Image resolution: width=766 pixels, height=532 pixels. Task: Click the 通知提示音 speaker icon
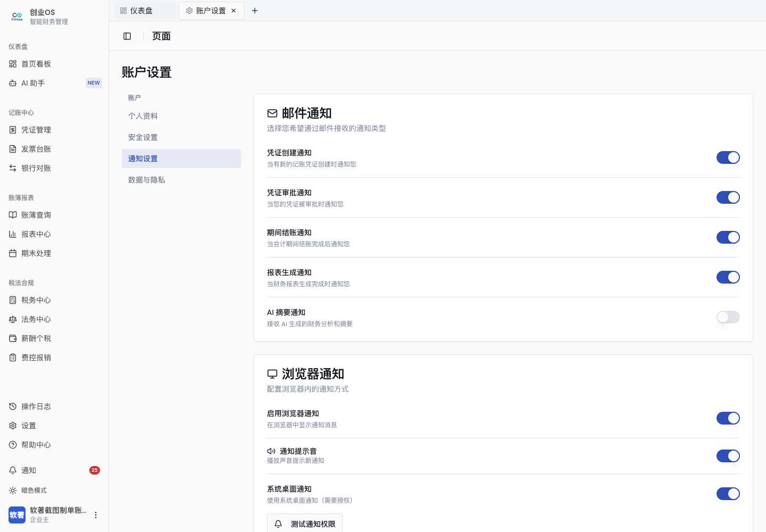pyautogui.click(x=271, y=451)
